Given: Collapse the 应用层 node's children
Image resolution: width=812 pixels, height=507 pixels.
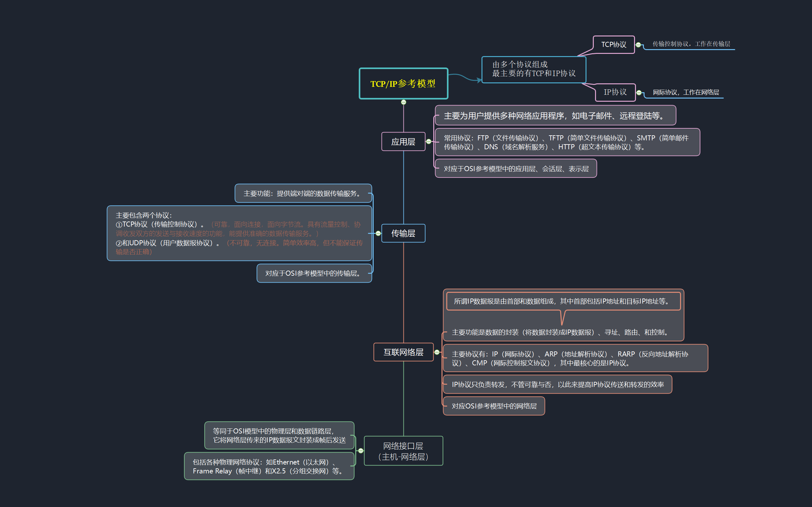Looking at the screenshot, I should coord(429,142).
